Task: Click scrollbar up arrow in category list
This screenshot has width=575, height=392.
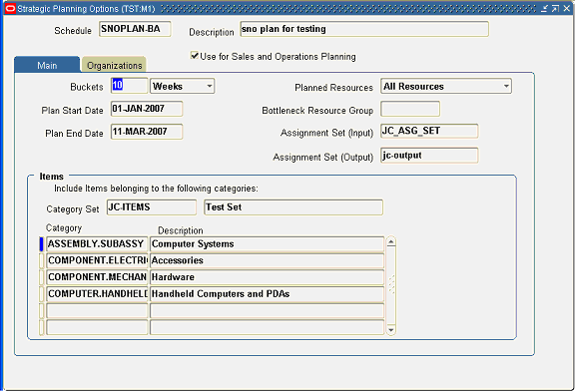Action: (x=391, y=242)
